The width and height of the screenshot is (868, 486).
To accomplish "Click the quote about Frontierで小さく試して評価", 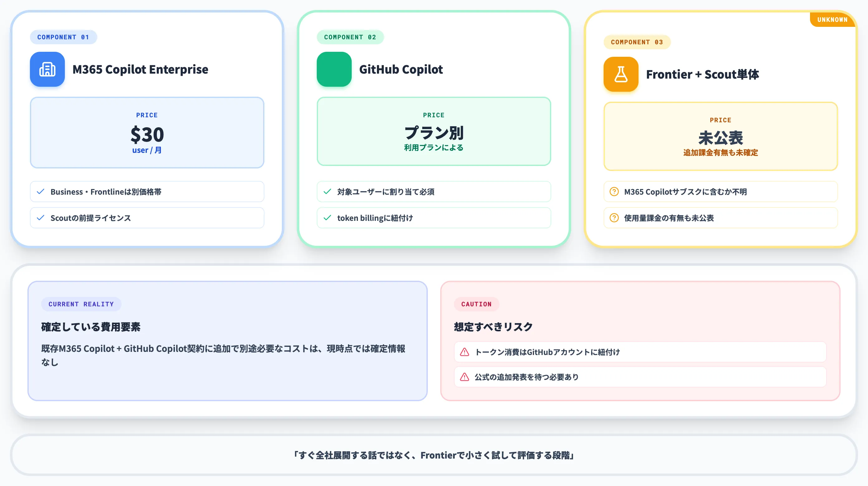I will coord(434,455).
